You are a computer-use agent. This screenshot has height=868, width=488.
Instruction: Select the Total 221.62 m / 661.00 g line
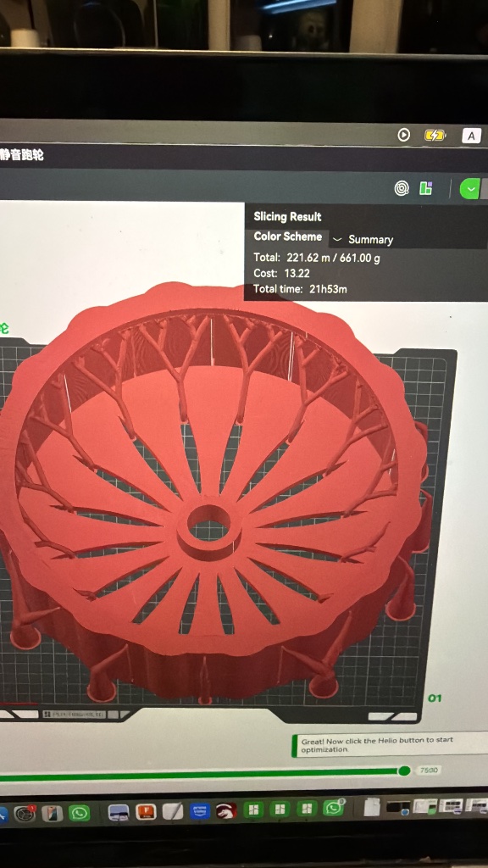click(317, 258)
